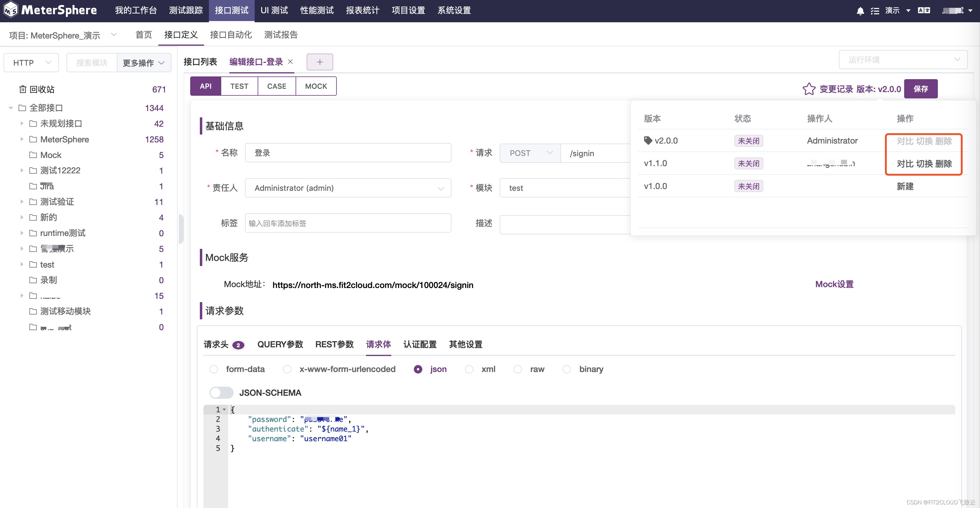Click the 测试移动模块 folder icon
Image resolution: width=980 pixels, height=508 pixels.
[x=33, y=311]
